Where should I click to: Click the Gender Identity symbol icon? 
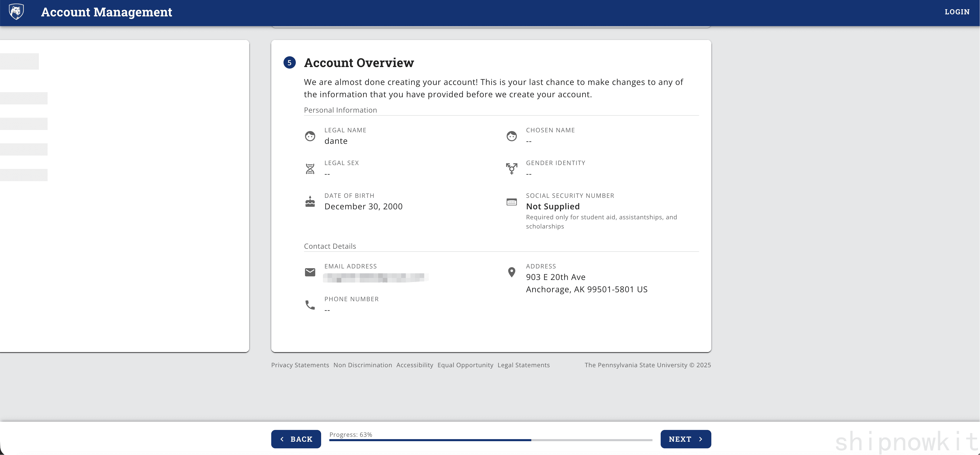coord(512,169)
